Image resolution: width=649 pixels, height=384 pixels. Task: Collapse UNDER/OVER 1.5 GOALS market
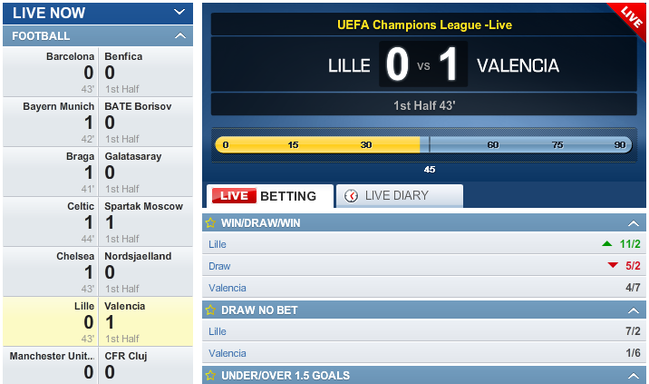pos(633,376)
